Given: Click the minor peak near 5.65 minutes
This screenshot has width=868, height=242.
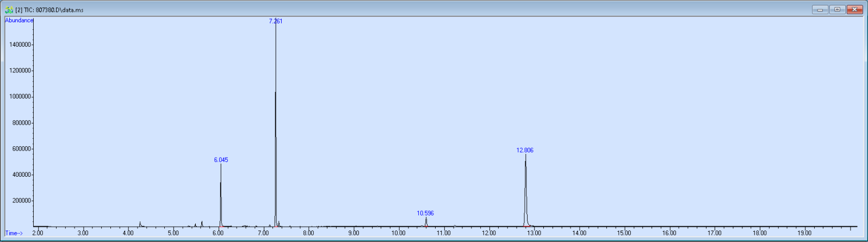Looking at the screenshot, I should click(202, 224).
